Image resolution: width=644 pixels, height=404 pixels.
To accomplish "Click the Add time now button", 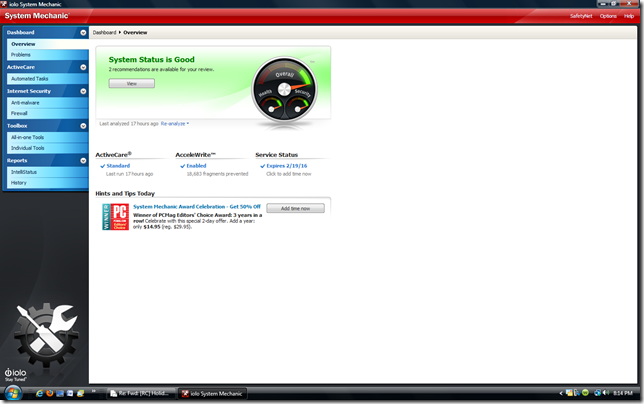I will tap(295, 209).
